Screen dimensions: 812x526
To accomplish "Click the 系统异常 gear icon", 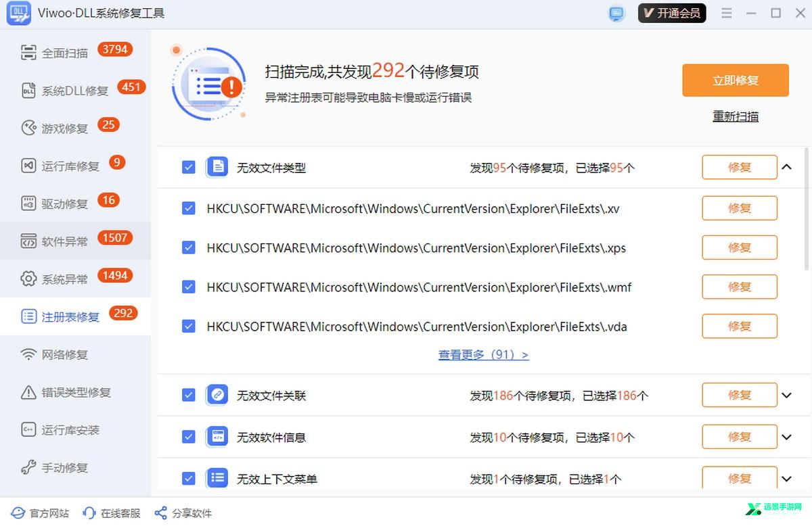I will click(28, 279).
